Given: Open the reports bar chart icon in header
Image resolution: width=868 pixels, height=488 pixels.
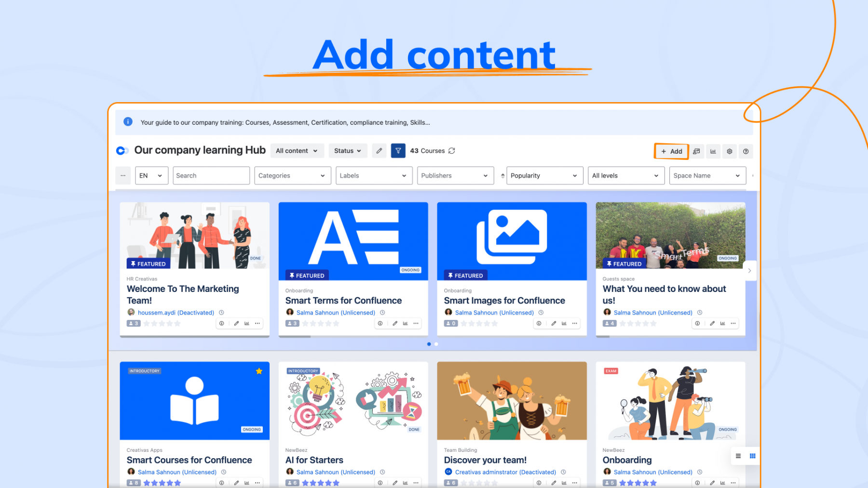Looking at the screenshot, I should [x=713, y=151].
